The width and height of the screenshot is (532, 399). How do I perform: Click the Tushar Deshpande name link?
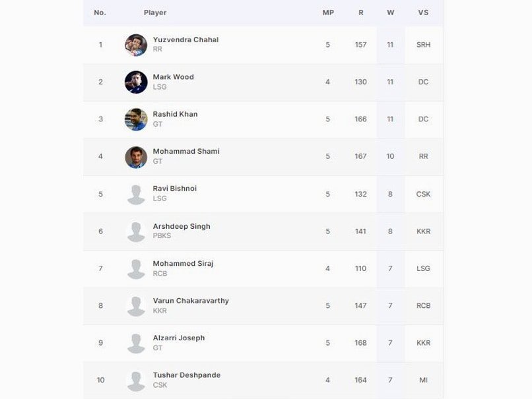click(186, 375)
